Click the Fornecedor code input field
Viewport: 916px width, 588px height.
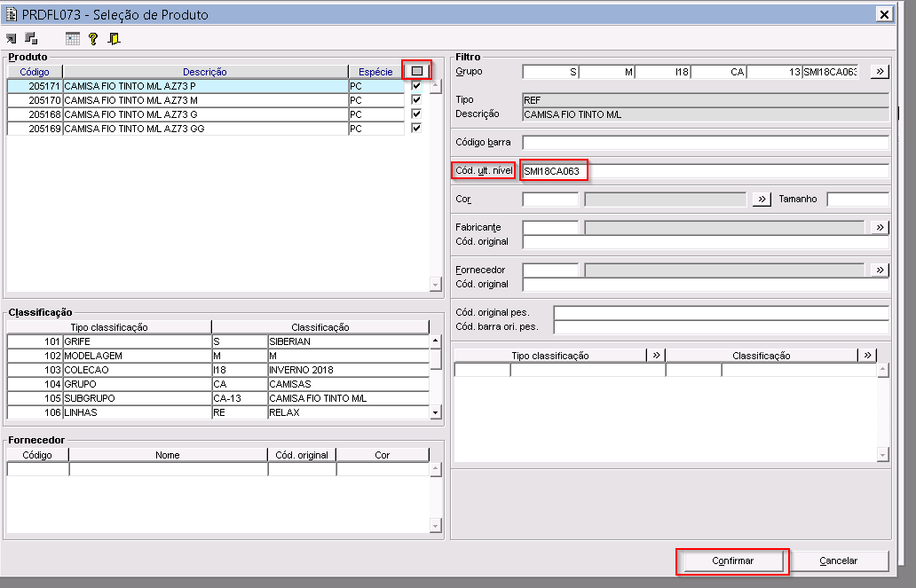[x=550, y=270]
